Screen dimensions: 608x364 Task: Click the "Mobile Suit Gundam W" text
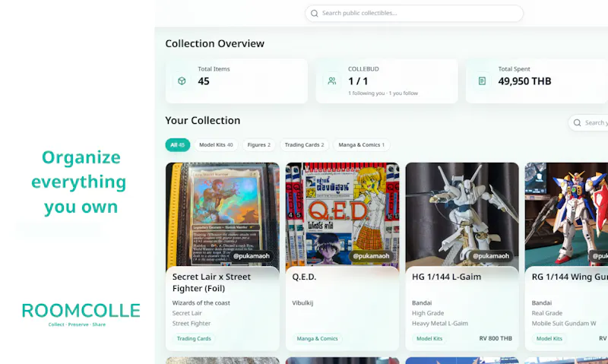564,323
